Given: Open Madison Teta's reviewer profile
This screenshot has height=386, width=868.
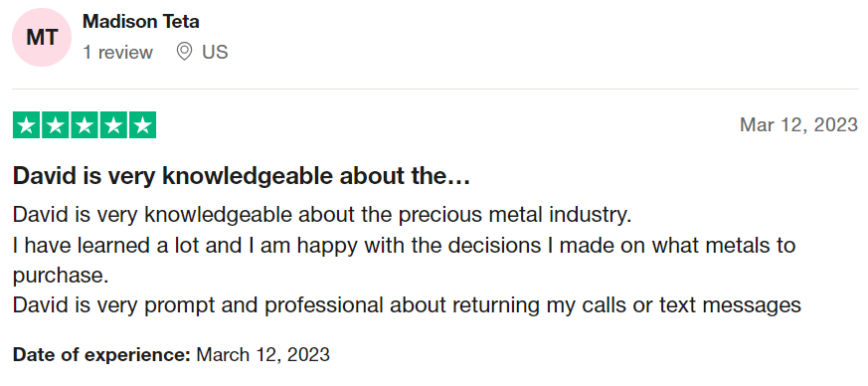Looking at the screenshot, I should [x=140, y=22].
